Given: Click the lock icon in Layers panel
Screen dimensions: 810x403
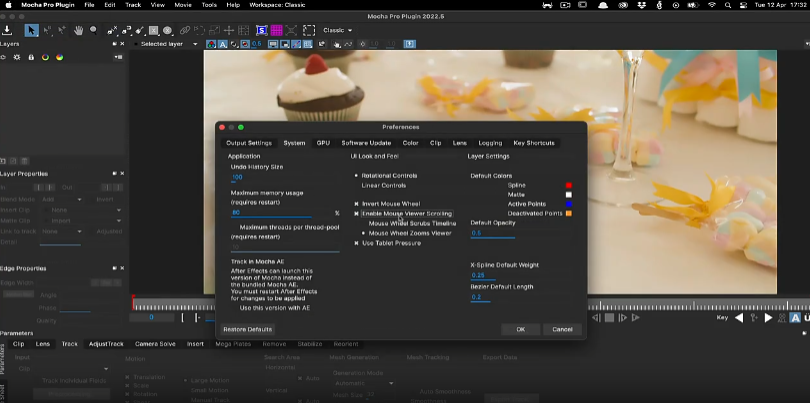Looking at the screenshot, I should pyautogui.click(x=31, y=57).
